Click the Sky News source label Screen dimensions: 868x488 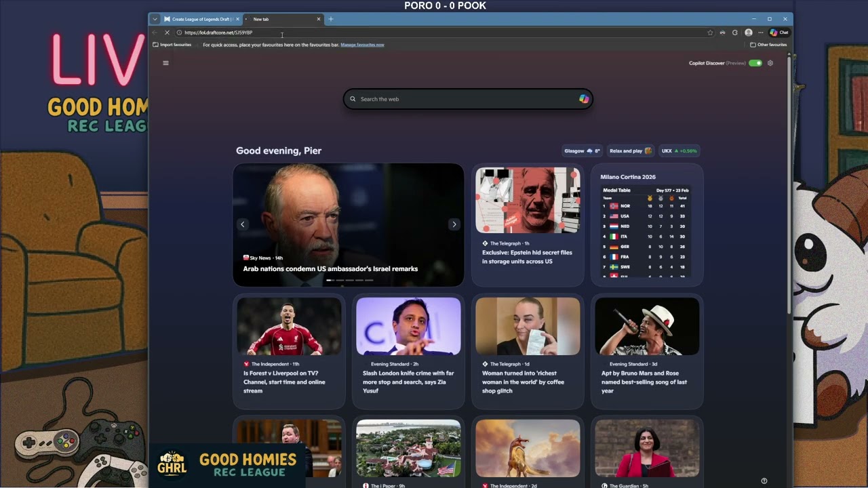click(260, 258)
